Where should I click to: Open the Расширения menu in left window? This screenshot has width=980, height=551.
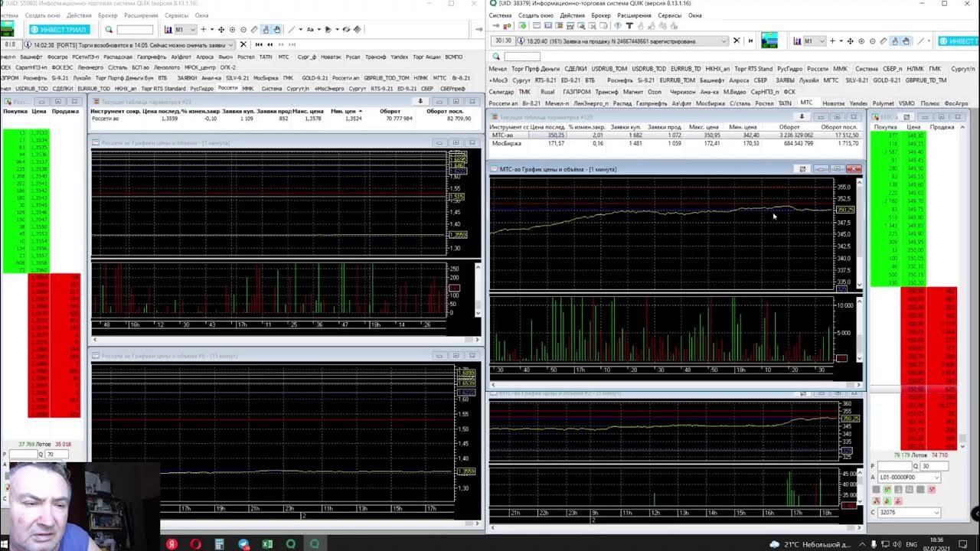(x=141, y=15)
